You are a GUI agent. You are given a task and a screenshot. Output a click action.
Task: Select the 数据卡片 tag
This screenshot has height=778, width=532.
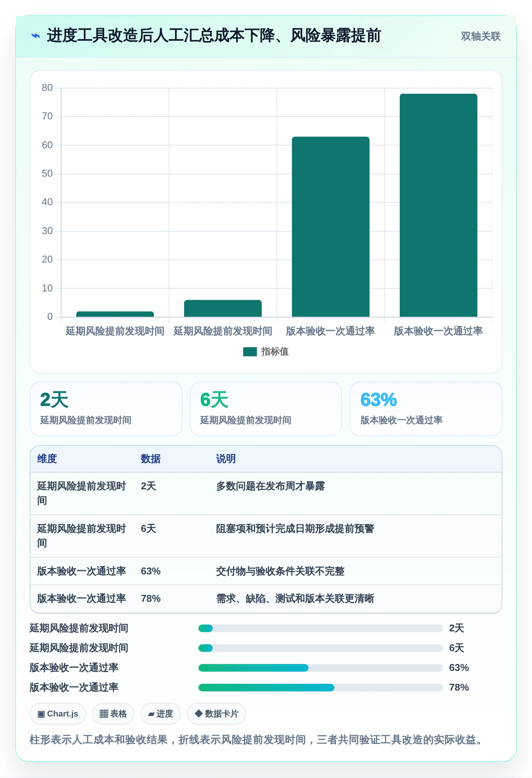tap(216, 714)
